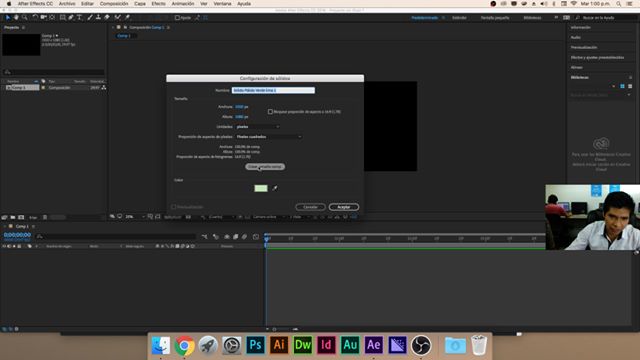Open the Capa menu

click(140, 4)
